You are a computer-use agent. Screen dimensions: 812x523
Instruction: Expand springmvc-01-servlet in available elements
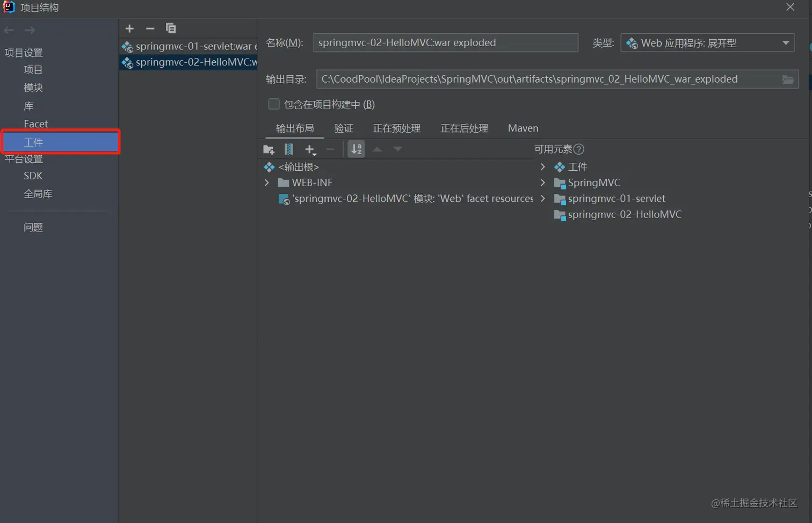(x=543, y=199)
